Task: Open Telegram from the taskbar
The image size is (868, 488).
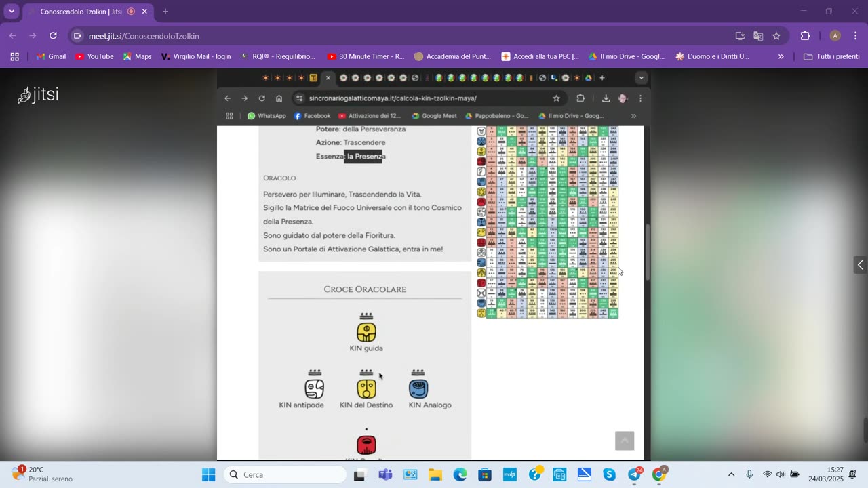Action: 634,474
